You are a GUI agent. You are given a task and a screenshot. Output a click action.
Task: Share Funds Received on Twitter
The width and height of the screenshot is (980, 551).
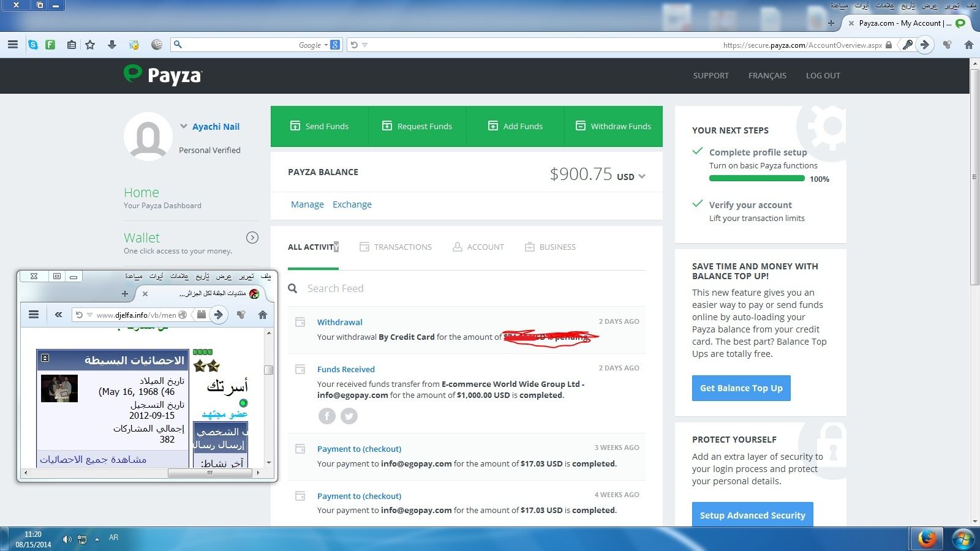coord(349,416)
